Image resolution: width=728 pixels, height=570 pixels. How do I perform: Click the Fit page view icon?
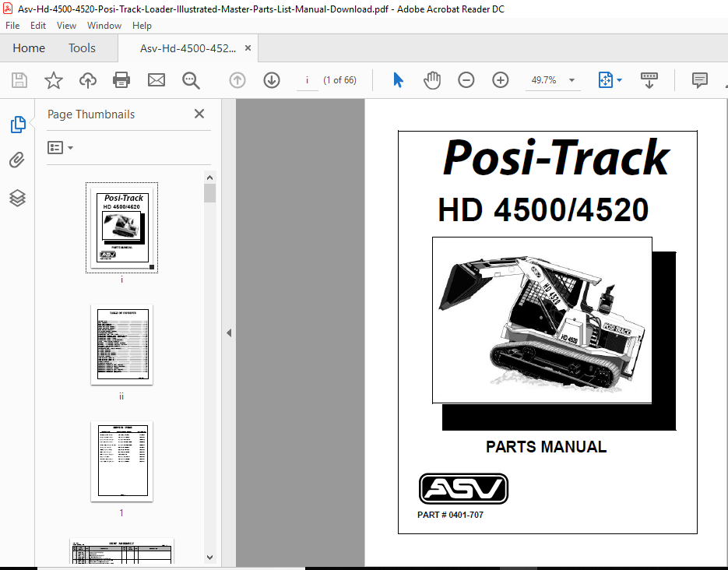pos(606,80)
